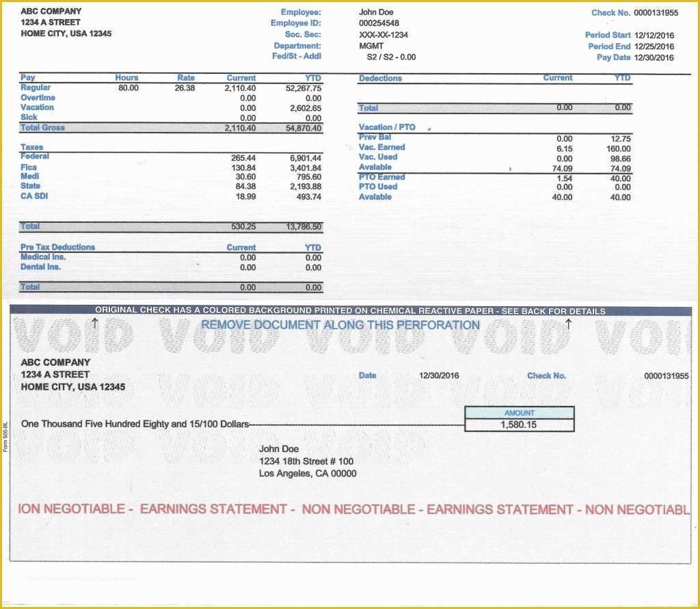This screenshot has height=609, width=700.
Task: Select the Medical Ins. deduction row
Action: point(41,258)
